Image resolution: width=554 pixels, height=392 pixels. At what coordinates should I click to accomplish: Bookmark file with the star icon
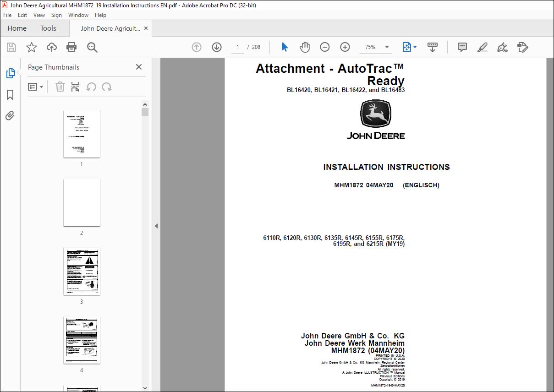(x=31, y=47)
